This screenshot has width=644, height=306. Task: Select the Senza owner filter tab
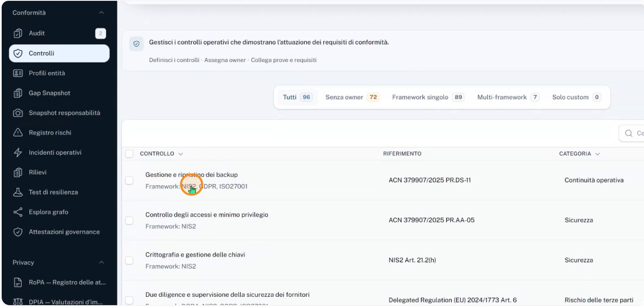(x=352, y=97)
